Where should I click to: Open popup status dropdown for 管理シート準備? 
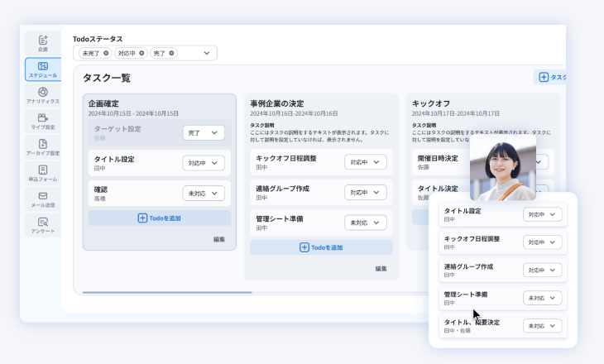pos(542,298)
